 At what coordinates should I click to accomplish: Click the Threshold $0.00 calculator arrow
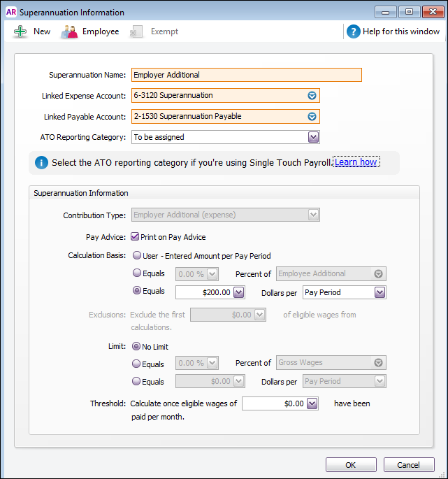click(x=312, y=403)
